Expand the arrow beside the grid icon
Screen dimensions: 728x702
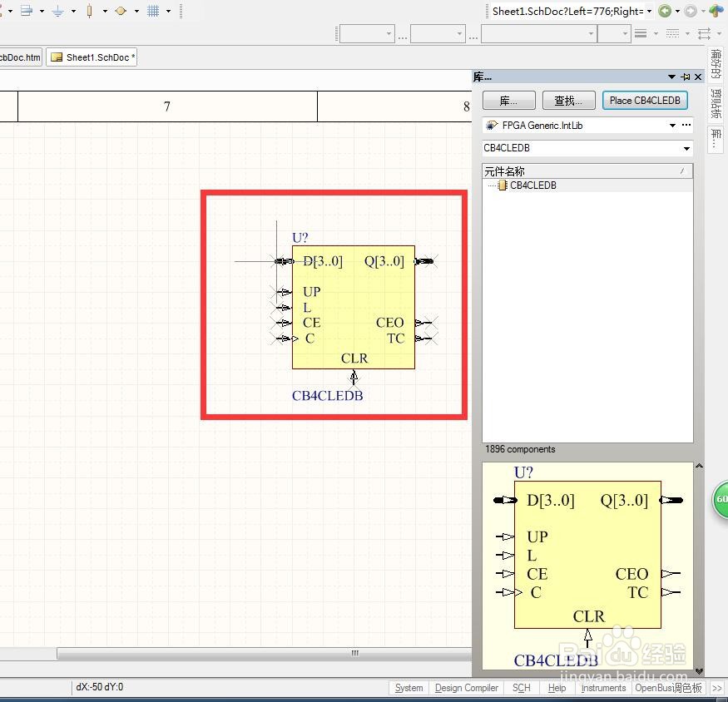(x=168, y=11)
